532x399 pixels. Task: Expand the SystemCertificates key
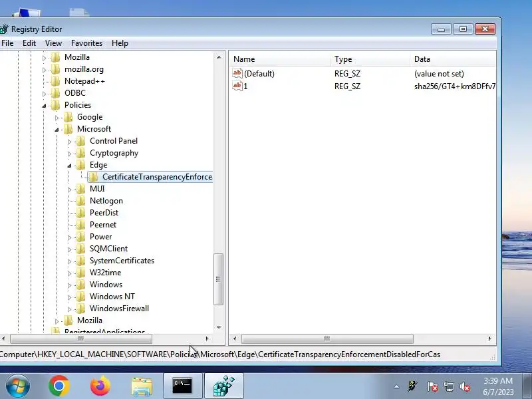69,261
